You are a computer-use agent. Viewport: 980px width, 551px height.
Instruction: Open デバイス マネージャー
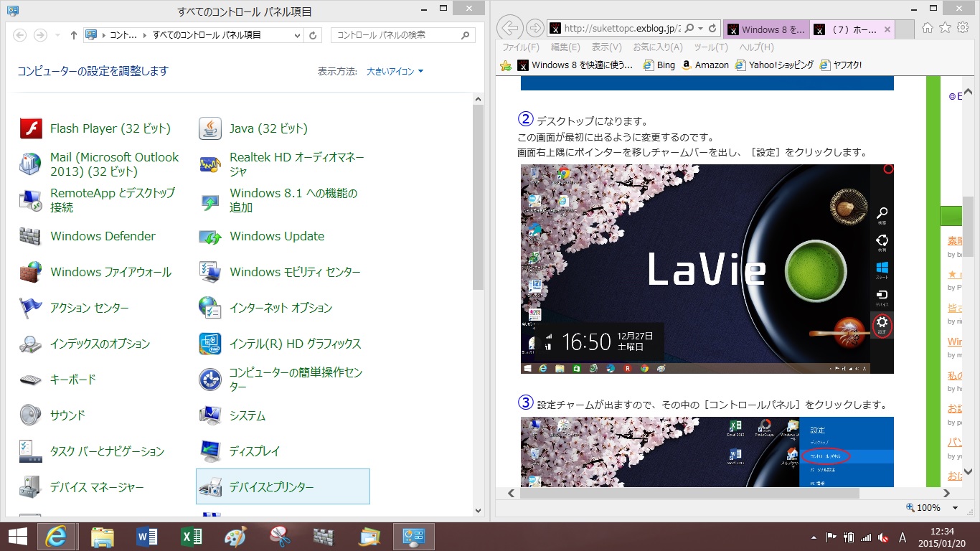[x=82, y=487]
